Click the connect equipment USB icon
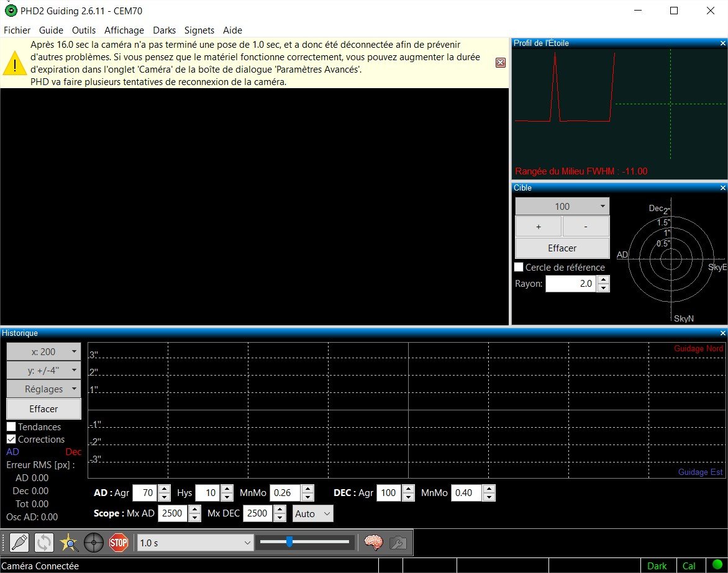Viewport: 728px width, 573px height. point(19,543)
